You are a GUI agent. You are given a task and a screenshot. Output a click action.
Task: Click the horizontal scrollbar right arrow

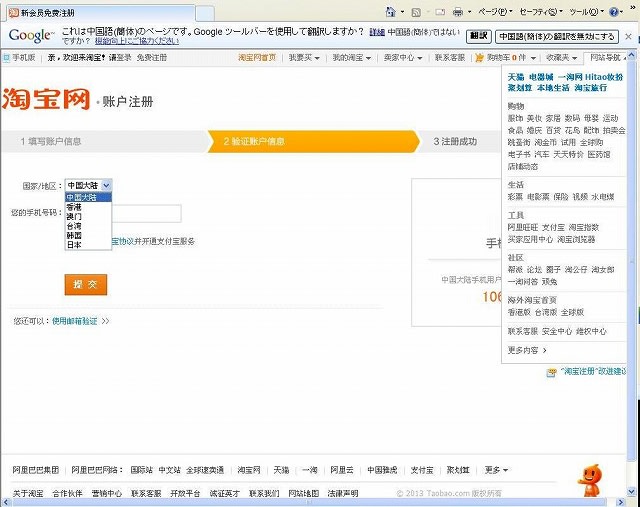620,502
